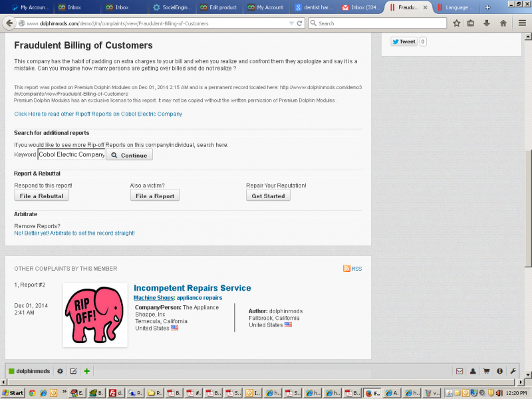
Task: Switch to the 'Language ...' tab
Action: [457, 7]
